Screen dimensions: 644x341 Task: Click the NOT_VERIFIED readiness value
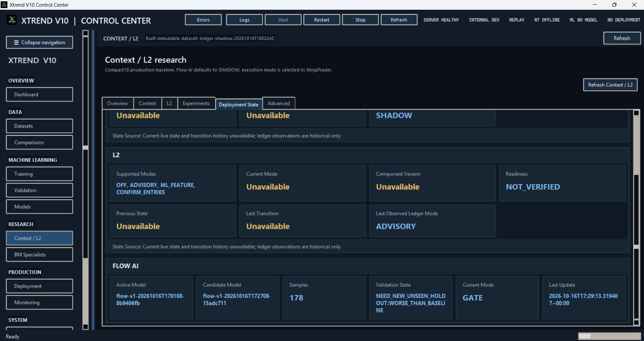(x=533, y=187)
